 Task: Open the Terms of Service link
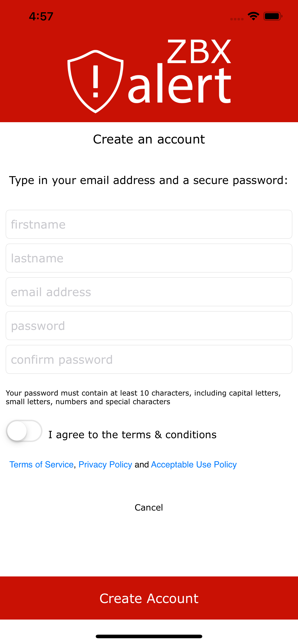click(41, 465)
